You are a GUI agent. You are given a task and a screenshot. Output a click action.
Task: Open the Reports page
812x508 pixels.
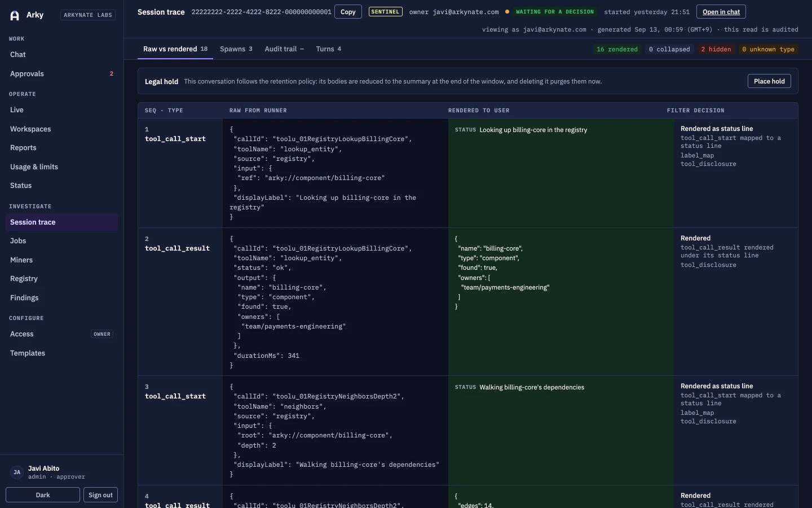(x=61, y=148)
